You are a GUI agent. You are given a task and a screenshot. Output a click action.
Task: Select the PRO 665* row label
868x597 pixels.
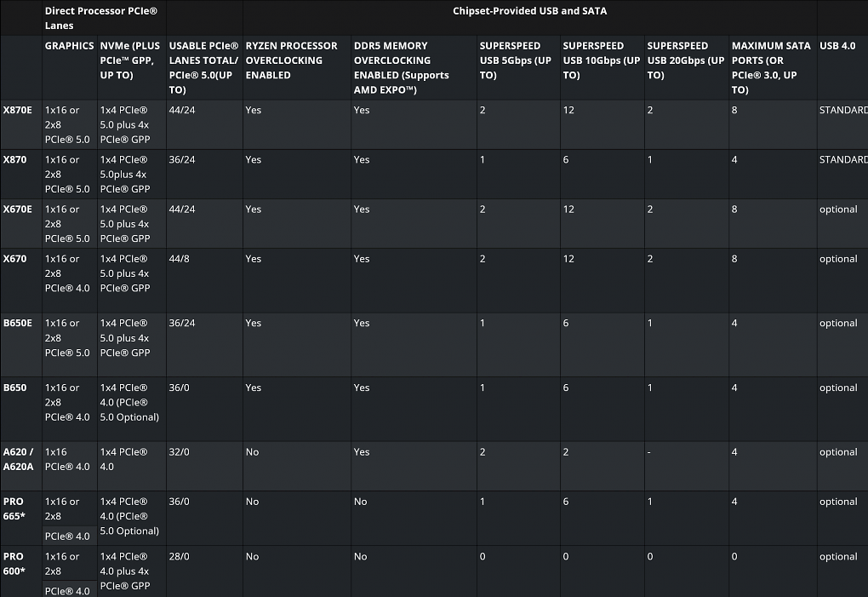[14, 508]
